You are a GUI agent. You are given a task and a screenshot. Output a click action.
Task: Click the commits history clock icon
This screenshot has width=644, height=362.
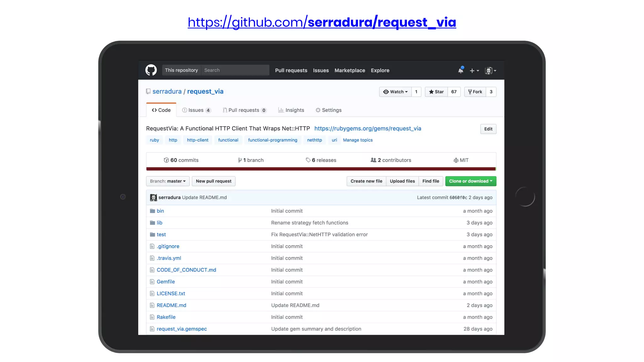tap(166, 160)
